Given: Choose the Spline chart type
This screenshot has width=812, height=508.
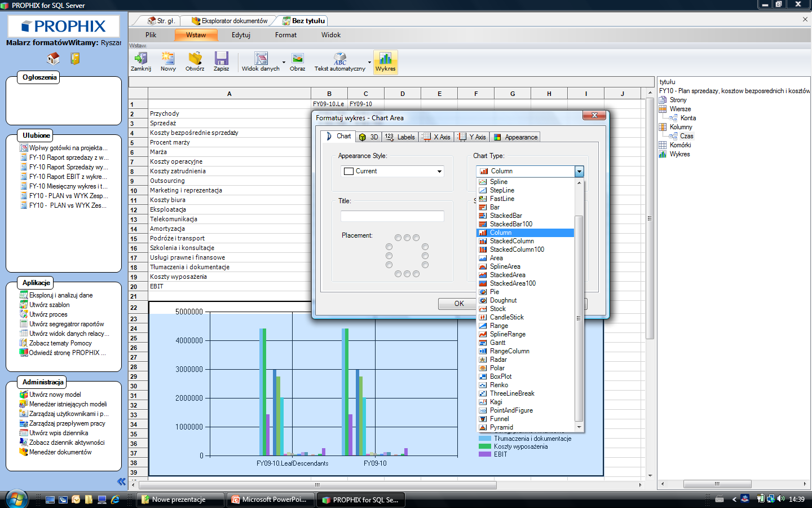Looking at the screenshot, I should 498,182.
